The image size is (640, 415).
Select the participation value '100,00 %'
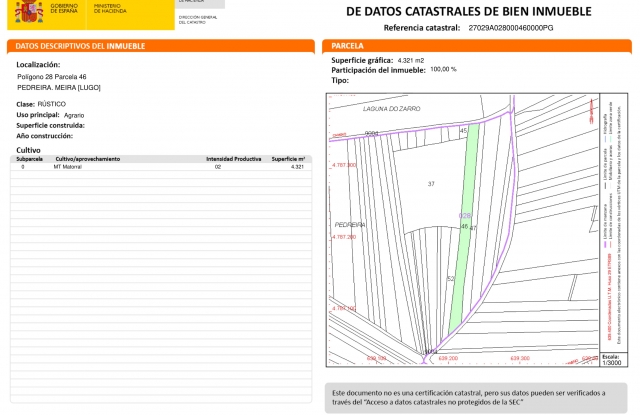(x=443, y=69)
